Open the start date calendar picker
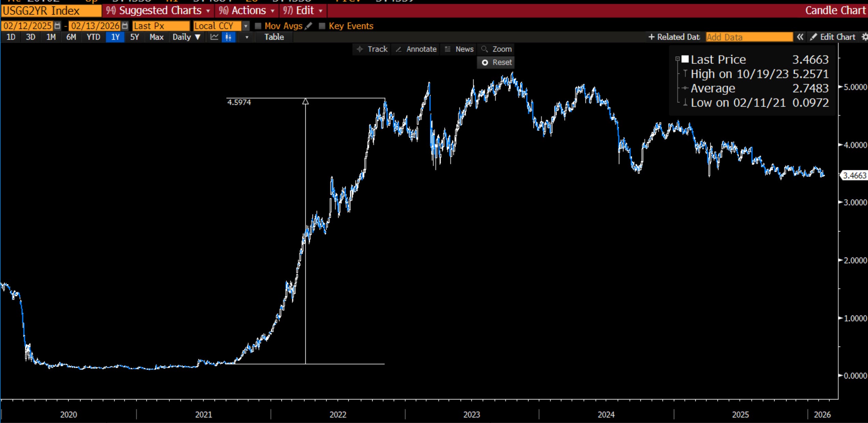Image resolution: width=868 pixels, height=423 pixels. click(x=57, y=26)
